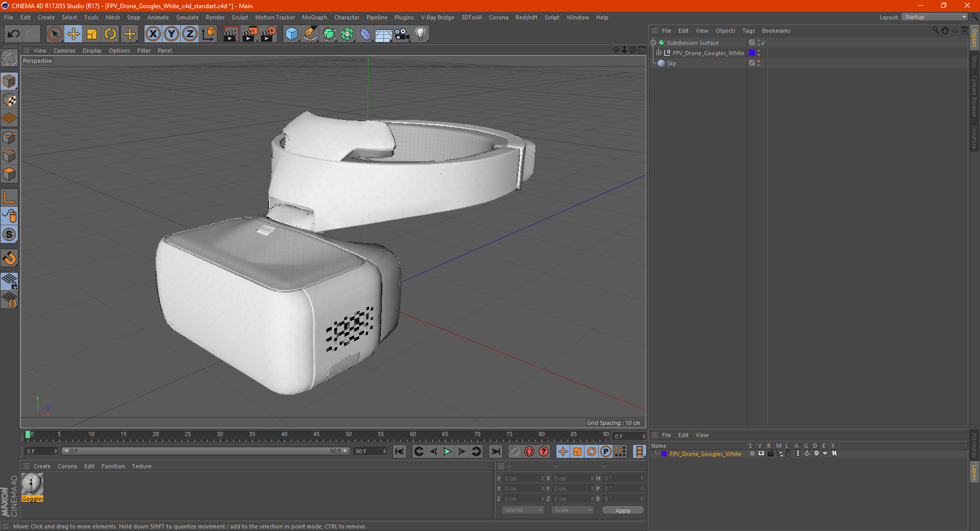Screen dimensions: 980x531
Task: Toggle FPV_Drone_Googles_White visibility dots
Action: point(758,53)
